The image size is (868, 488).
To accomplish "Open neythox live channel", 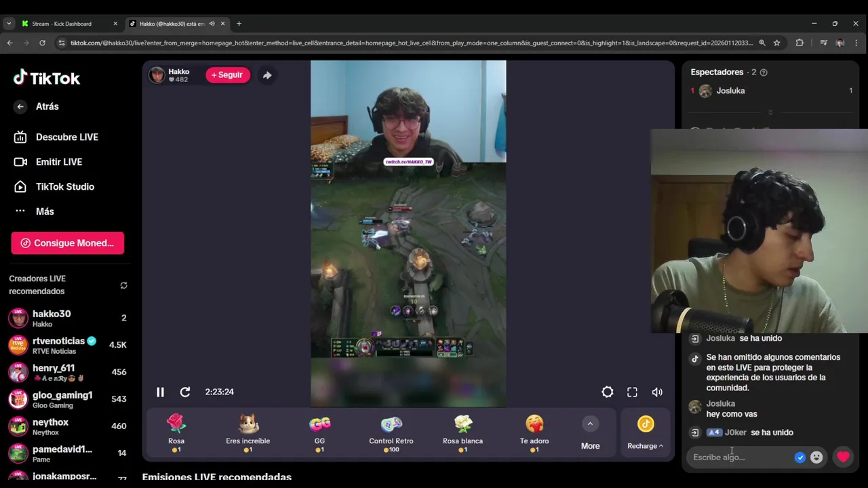I will (x=67, y=426).
